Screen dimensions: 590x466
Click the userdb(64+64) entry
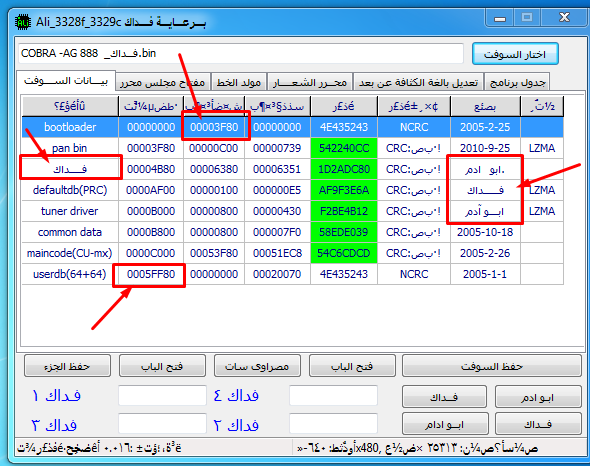point(70,274)
